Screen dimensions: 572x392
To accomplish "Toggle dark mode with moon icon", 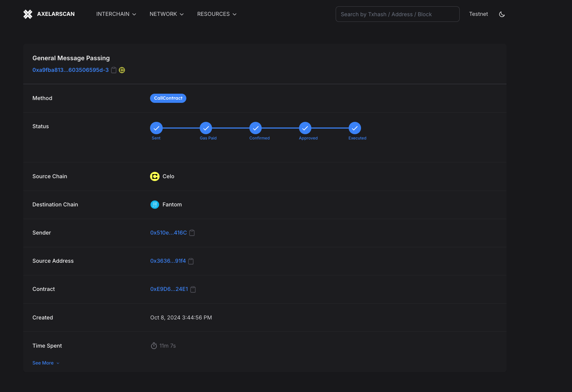I will [x=502, y=14].
